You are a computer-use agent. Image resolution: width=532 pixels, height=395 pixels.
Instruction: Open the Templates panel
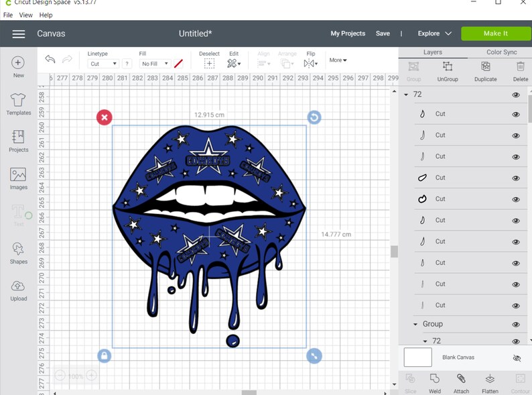[x=18, y=104]
